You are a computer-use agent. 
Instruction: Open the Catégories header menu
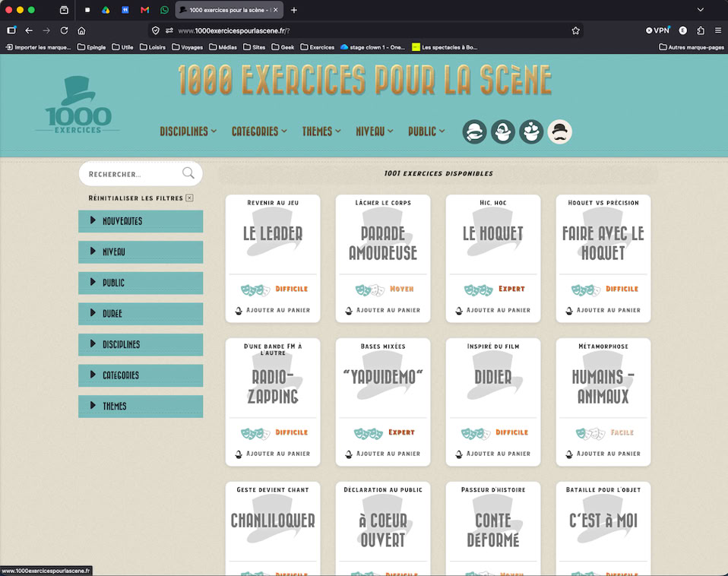tap(259, 131)
